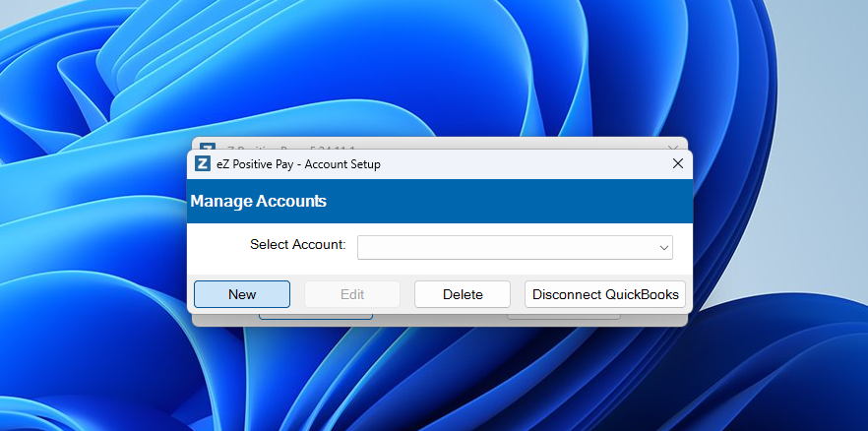Close the Account Setup dialog
The height and width of the screenshot is (431, 868).
click(x=677, y=163)
